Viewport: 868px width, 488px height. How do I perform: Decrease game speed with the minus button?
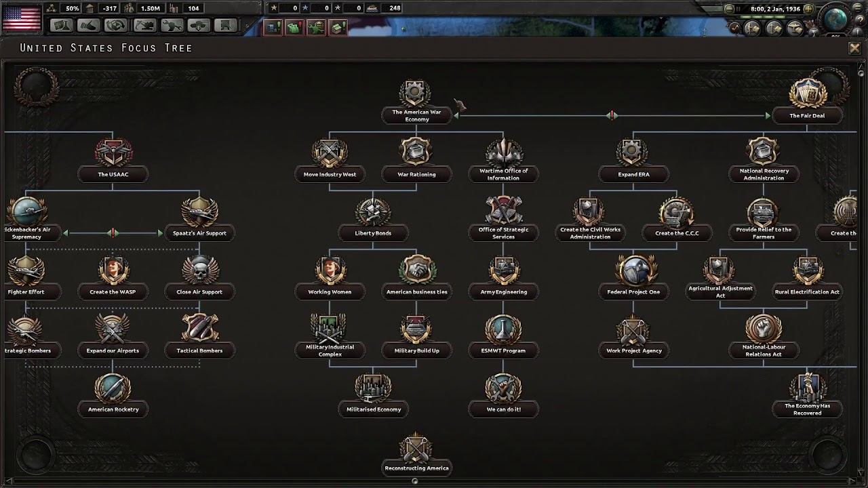point(729,9)
